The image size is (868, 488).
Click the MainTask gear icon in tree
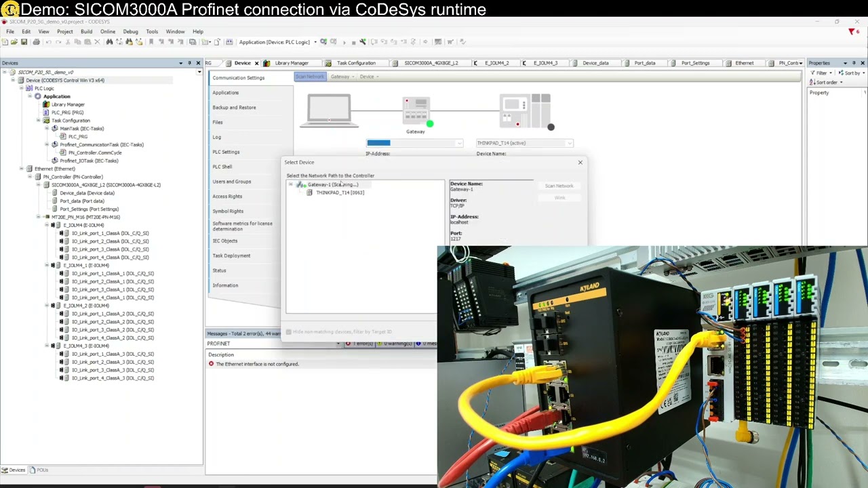55,129
